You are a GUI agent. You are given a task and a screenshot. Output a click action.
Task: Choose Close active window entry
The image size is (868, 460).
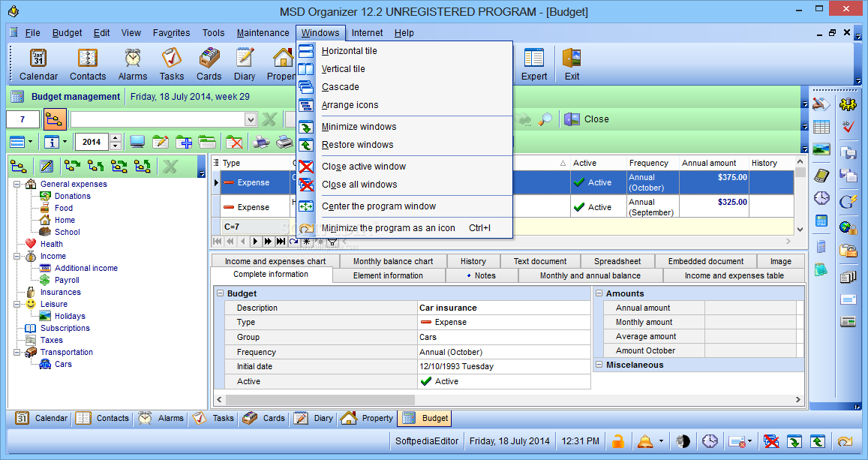[x=364, y=167]
